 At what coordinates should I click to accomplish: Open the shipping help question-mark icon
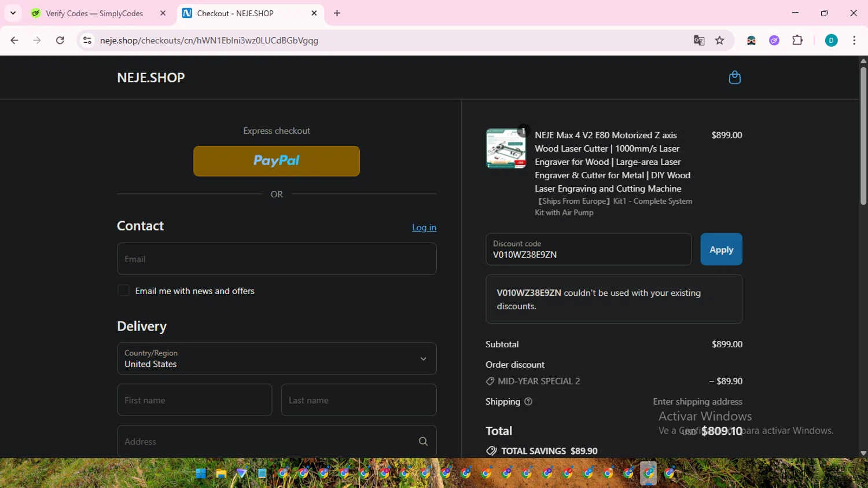(528, 402)
